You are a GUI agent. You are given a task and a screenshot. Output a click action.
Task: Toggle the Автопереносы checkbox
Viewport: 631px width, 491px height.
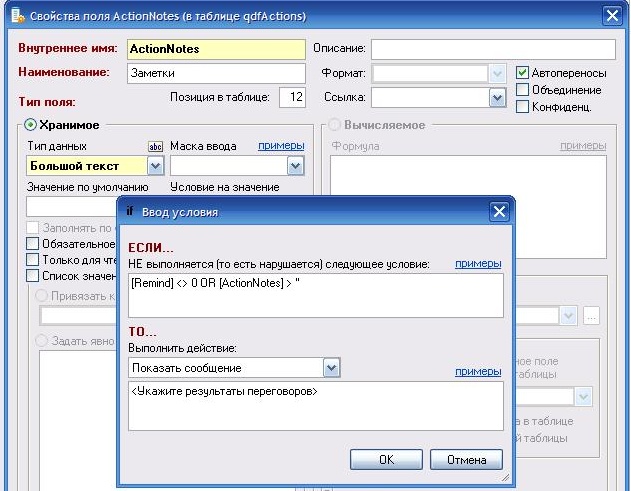pos(522,73)
